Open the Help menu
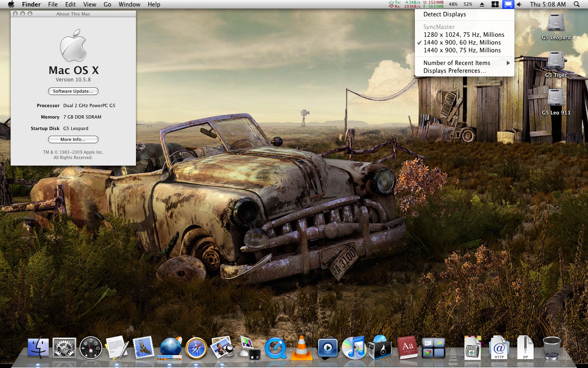Image resolution: width=588 pixels, height=368 pixels. click(x=154, y=4)
